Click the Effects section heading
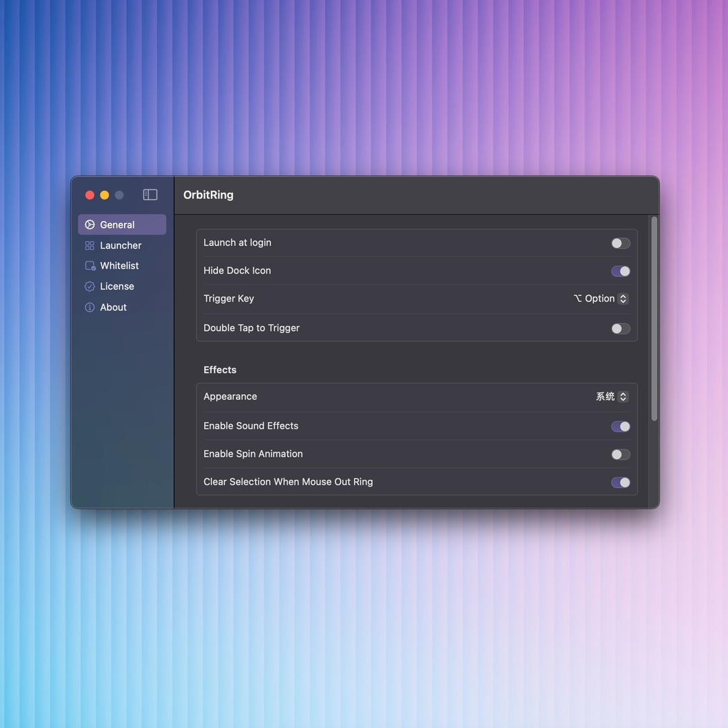Image resolution: width=728 pixels, height=728 pixels. [220, 370]
